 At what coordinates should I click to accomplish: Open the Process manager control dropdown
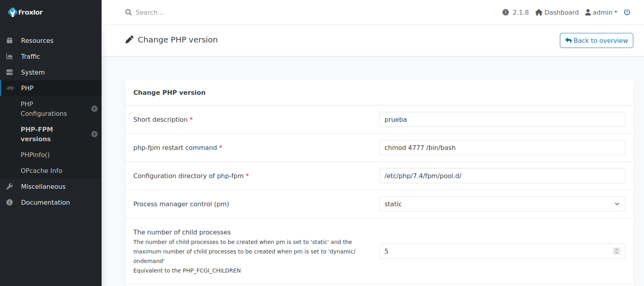coord(502,204)
